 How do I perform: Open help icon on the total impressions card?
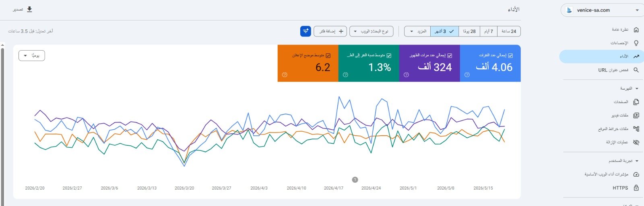click(x=406, y=75)
